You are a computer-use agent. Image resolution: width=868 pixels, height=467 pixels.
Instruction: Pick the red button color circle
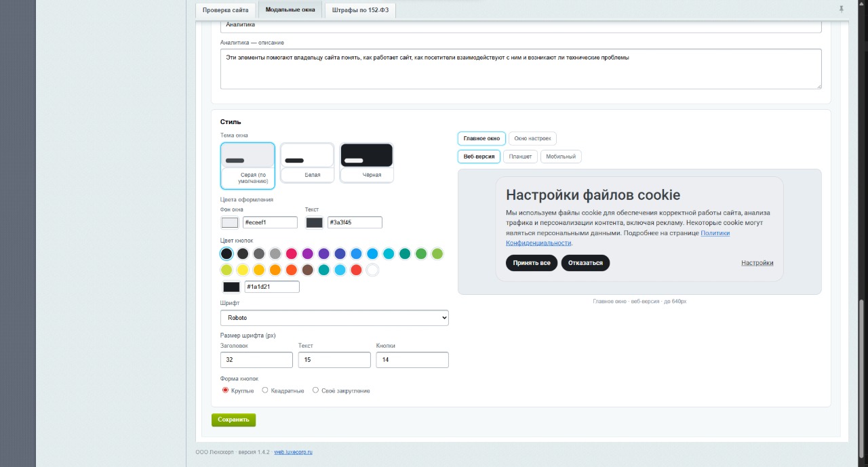(357, 270)
